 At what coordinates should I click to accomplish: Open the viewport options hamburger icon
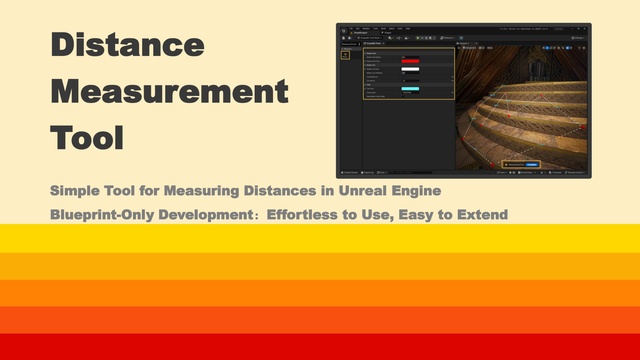[459, 48]
